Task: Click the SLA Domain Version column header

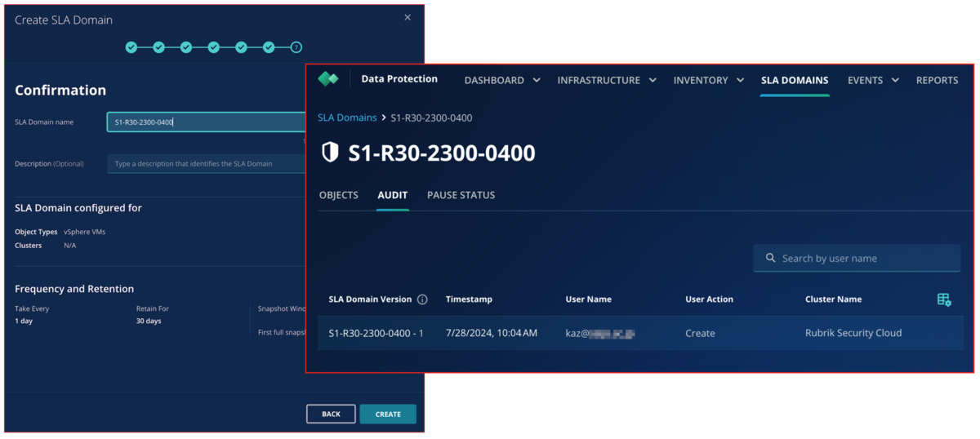Action: (370, 299)
